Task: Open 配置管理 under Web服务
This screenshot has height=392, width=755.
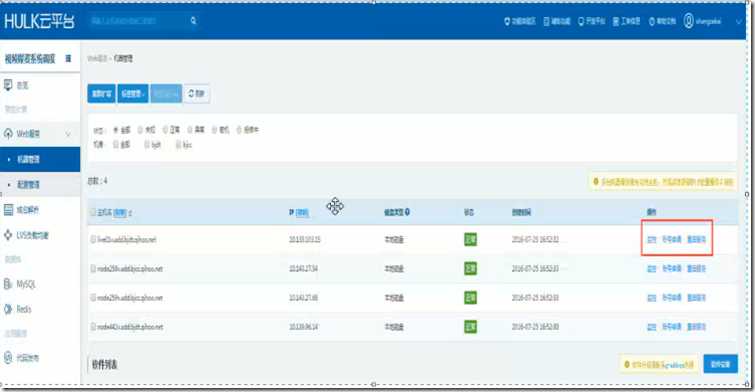Action: [x=40, y=184]
